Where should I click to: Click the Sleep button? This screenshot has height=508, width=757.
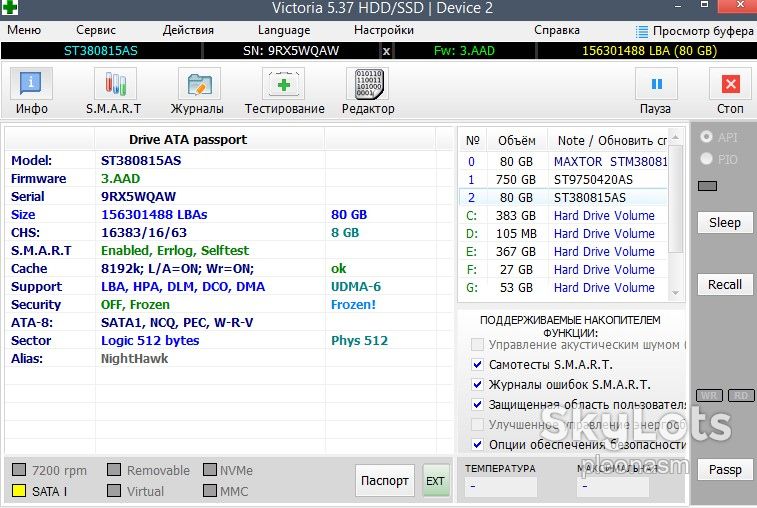pos(725,223)
